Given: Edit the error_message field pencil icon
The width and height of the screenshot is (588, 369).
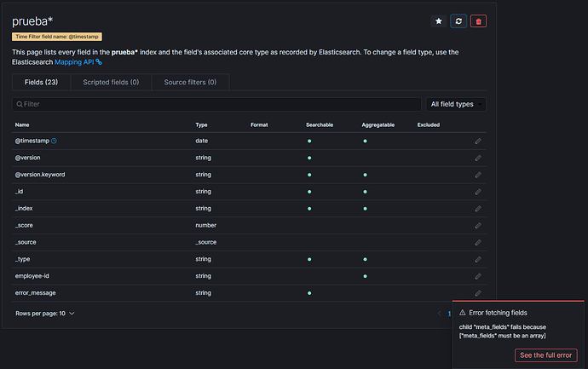Looking at the screenshot, I should pyautogui.click(x=478, y=293).
